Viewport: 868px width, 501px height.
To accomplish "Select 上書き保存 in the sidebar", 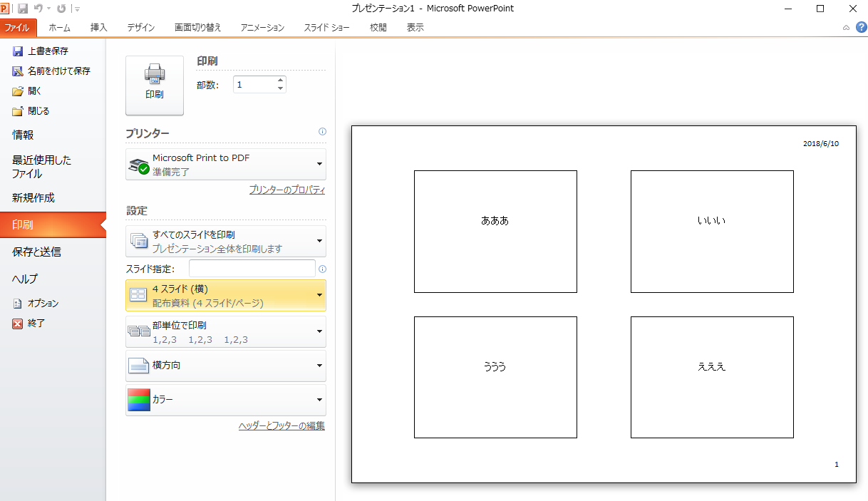I will coord(47,51).
